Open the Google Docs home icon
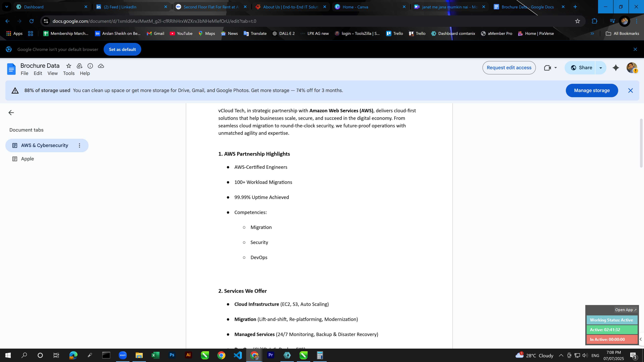 [x=11, y=69]
